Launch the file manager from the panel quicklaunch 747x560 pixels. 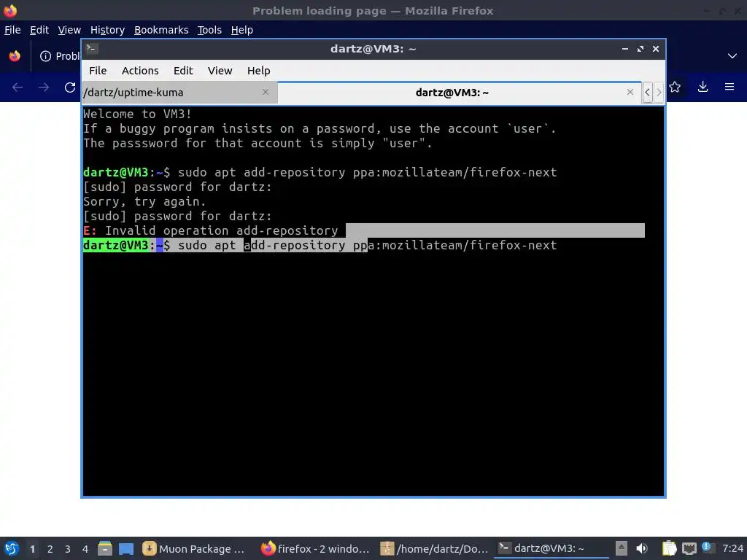[105, 548]
